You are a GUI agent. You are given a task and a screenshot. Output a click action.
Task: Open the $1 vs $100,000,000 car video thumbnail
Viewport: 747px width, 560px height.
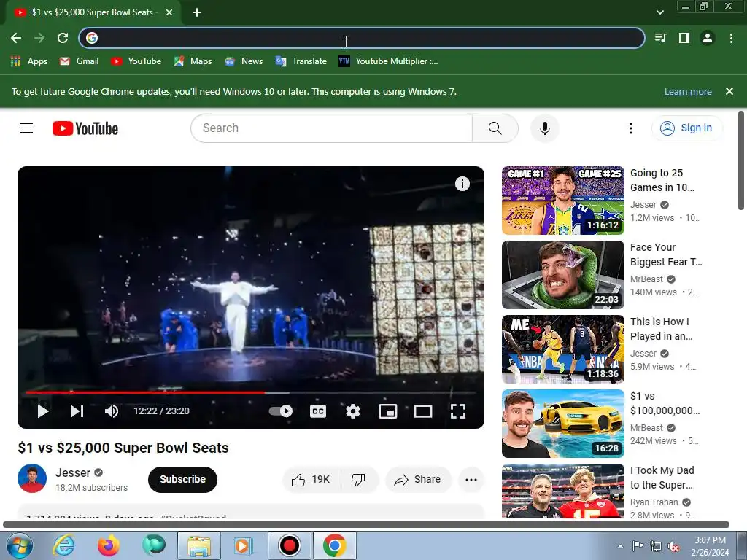point(562,424)
